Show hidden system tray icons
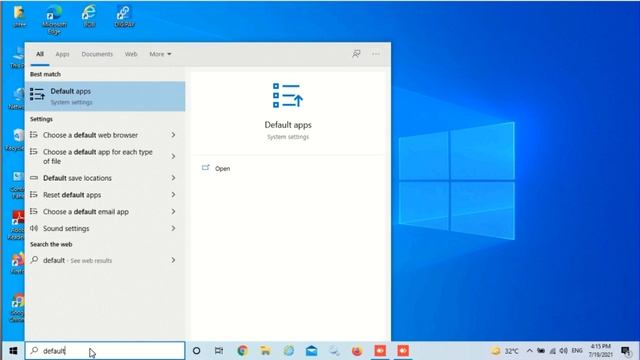Screen dimensions: 640x360 [x=529, y=351]
